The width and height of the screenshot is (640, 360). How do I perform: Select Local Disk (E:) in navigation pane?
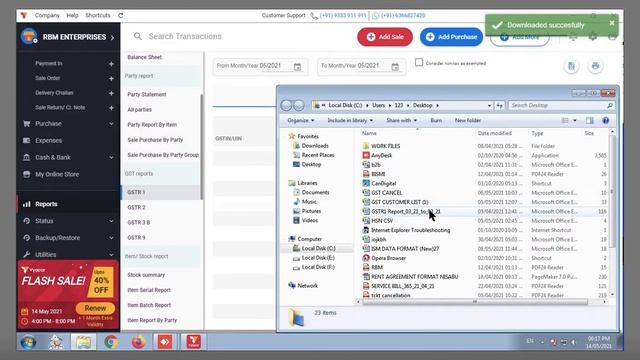[x=318, y=258]
